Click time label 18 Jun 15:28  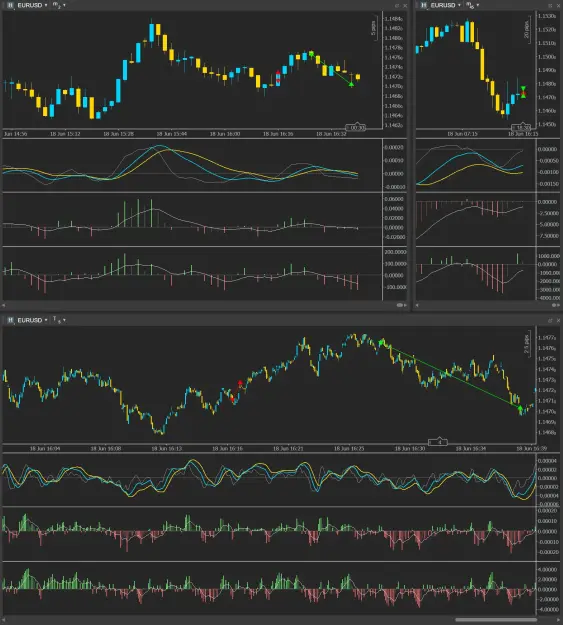pos(118,134)
